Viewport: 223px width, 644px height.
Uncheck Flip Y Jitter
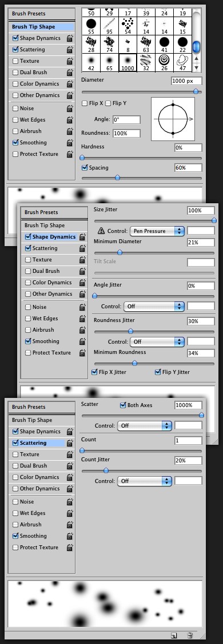[x=158, y=372]
